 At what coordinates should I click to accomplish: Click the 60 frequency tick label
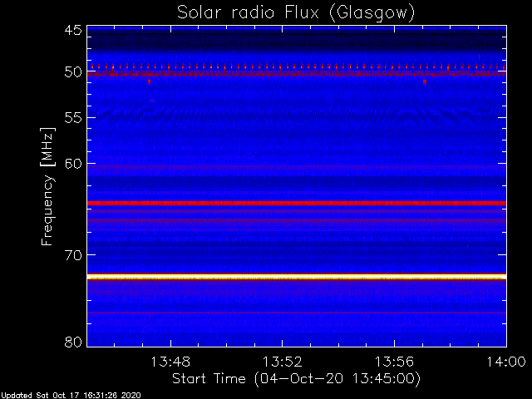point(73,164)
